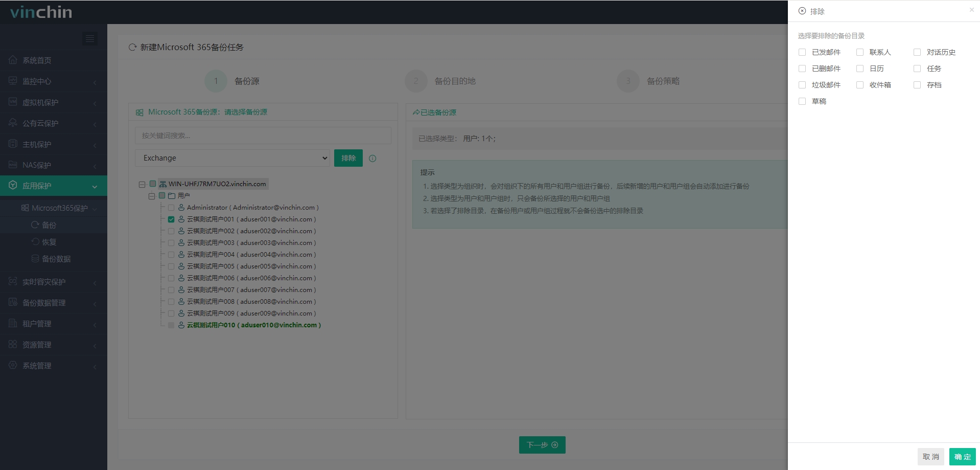Image resolution: width=980 pixels, height=470 pixels.
Task: Check the 草稿 exclusion checkbox
Action: [802, 101]
